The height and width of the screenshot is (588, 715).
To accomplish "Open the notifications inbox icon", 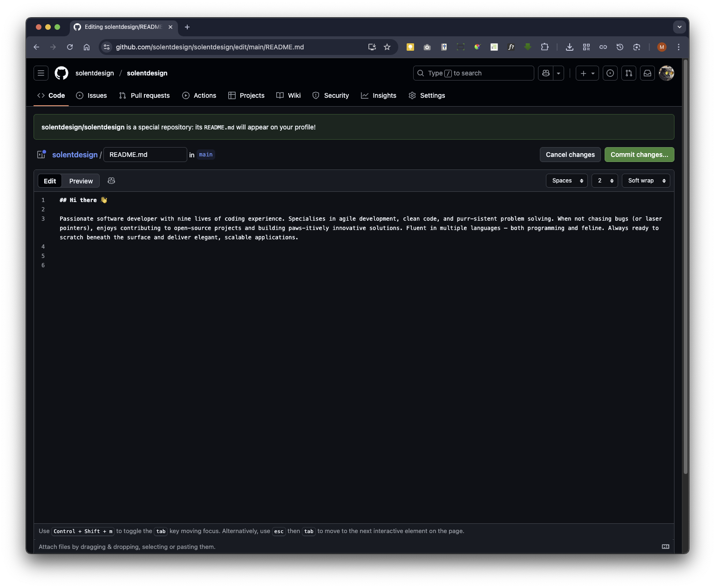I will (x=647, y=73).
